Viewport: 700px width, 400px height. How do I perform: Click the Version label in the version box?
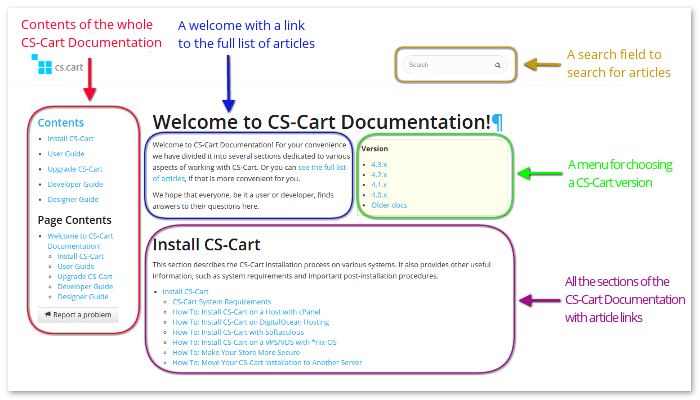pos(375,149)
